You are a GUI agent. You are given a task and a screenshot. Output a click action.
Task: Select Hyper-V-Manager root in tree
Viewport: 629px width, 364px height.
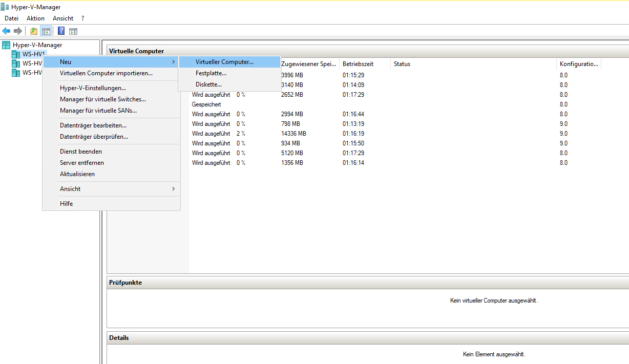point(37,45)
